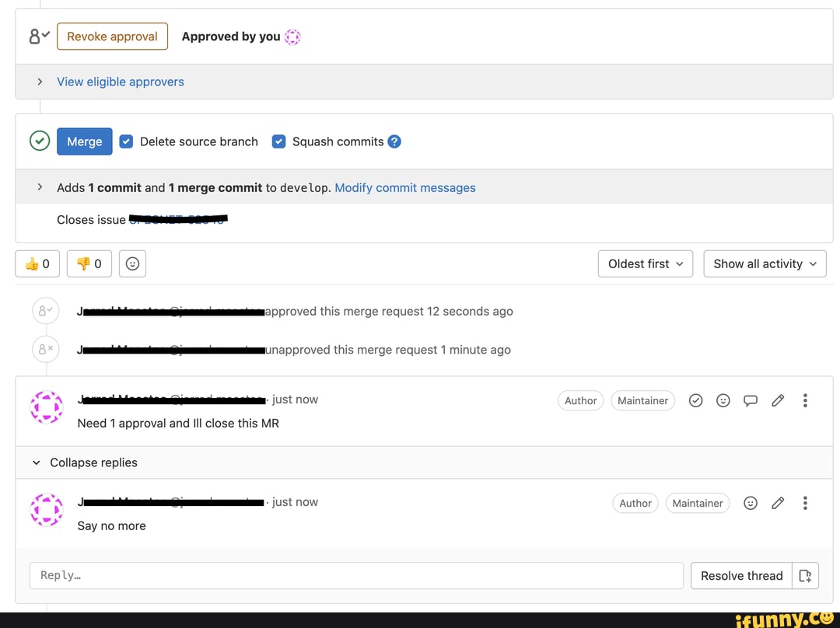This screenshot has height=628, width=840.
Task: Expand View eligible approvers section
Action: pyautogui.click(x=120, y=82)
